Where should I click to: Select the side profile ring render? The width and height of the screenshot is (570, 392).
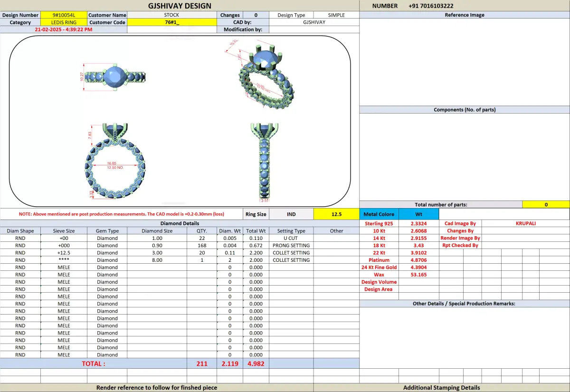(x=265, y=163)
